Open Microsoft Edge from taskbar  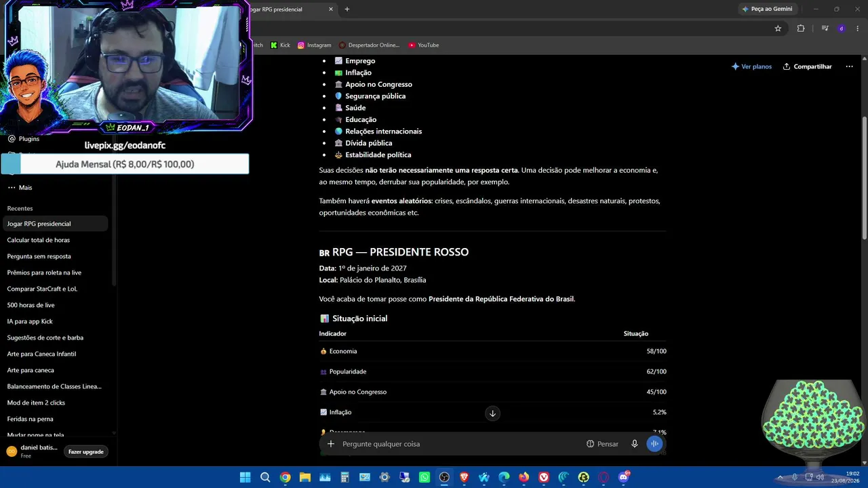tap(504, 477)
